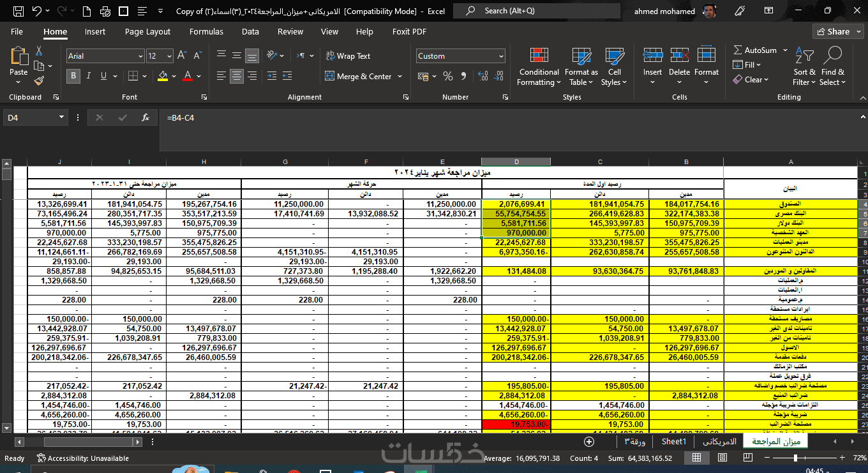Open the Formulas ribbon tab
Screen dimensions: 868x473
point(206,31)
